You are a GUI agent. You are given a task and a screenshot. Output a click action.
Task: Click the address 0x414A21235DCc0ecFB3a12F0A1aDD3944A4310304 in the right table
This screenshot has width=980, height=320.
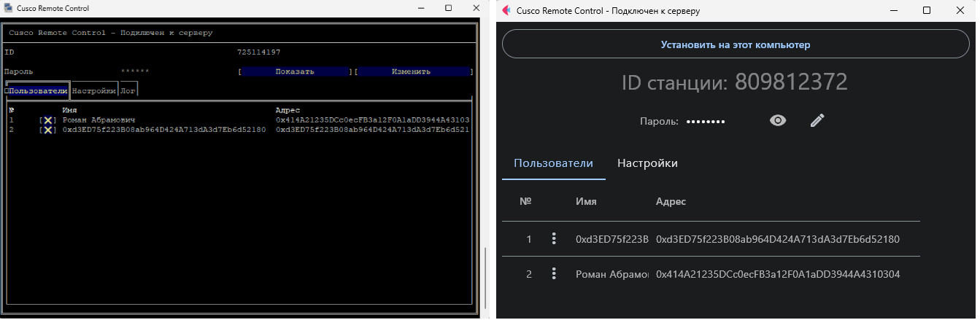point(778,274)
